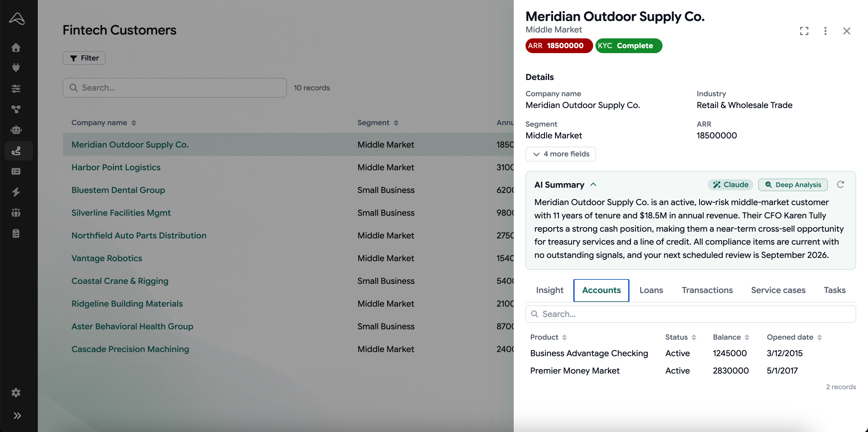Screen dimensions: 868x432
Task: Click the workflow diagram sidebar icon
Action: pyautogui.click(x=16, y=109)
